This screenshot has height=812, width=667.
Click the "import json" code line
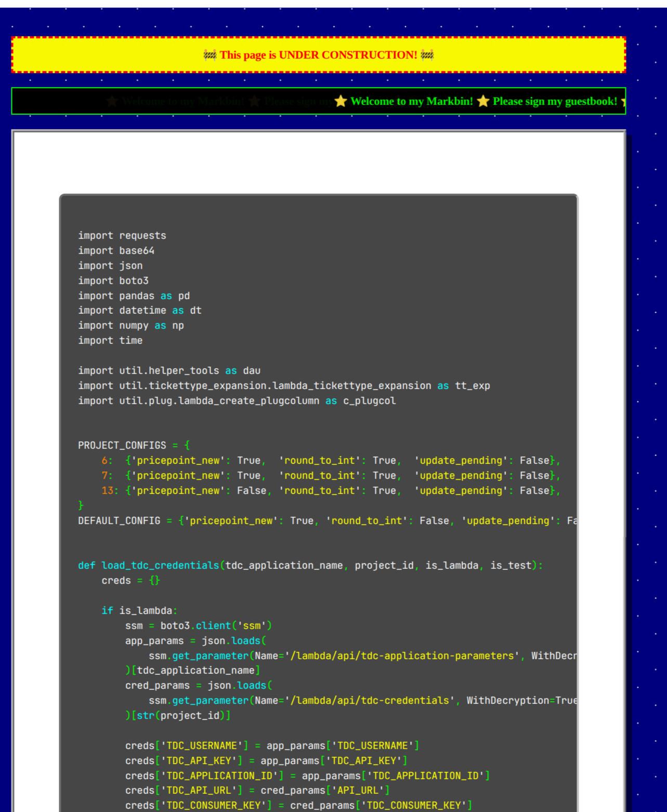point(110,265)
